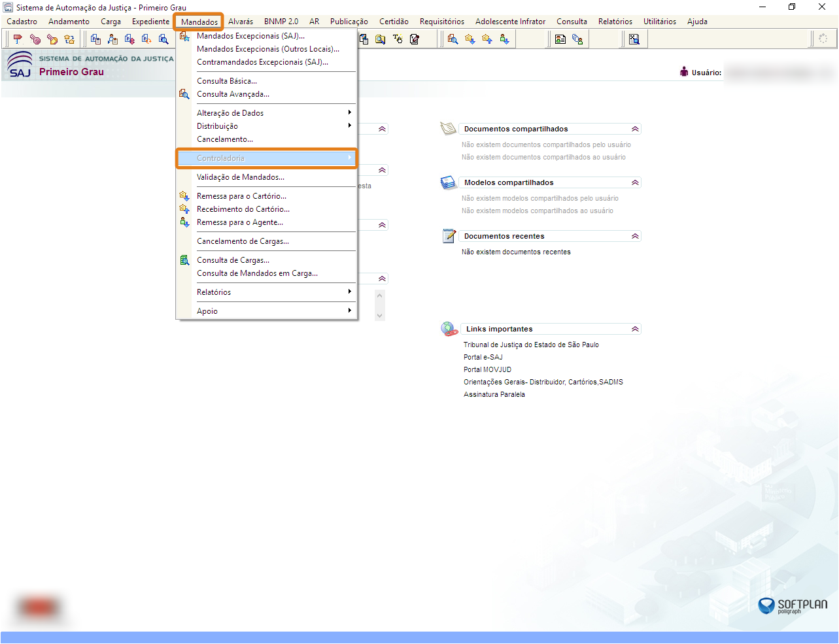Open the Requisitórios menu
Viewport: 839px width, 644px height.
pos(442,22)
